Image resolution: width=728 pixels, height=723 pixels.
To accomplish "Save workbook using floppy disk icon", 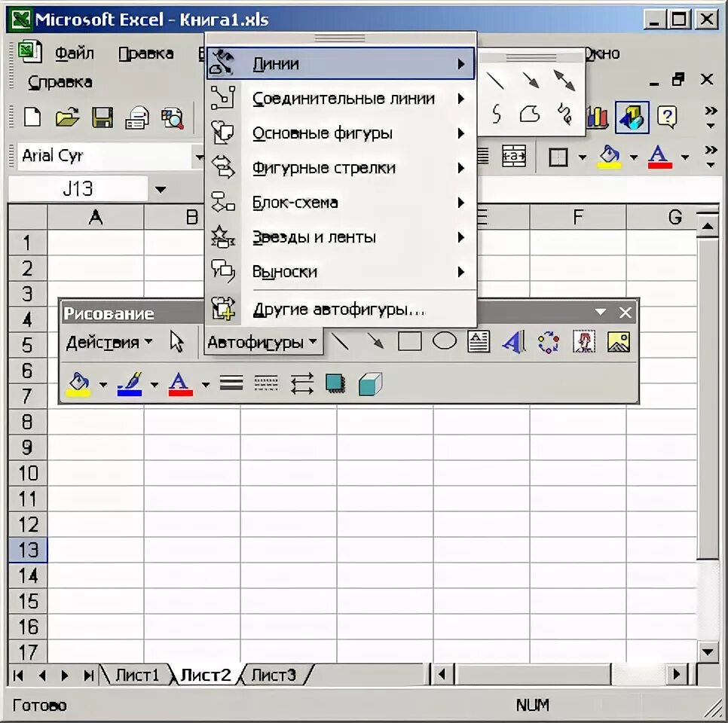I will (102, 117).
